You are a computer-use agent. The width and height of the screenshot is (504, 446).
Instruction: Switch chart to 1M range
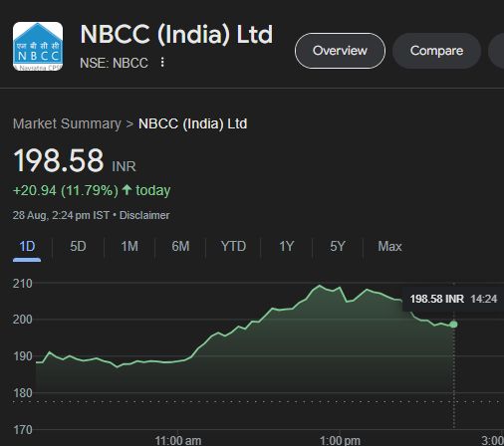tap(129, 247)
